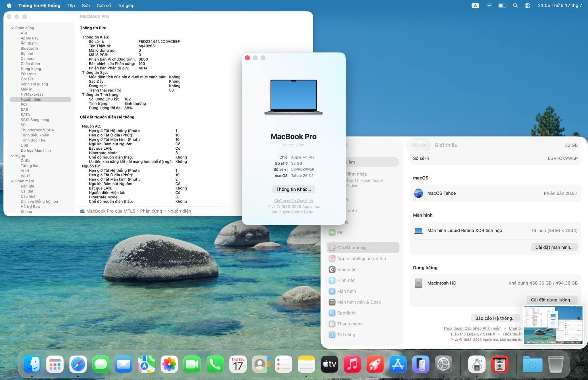588x380 pixels.
Task: Open Apple TV from the Dock
Action: (x=329, y=364)
